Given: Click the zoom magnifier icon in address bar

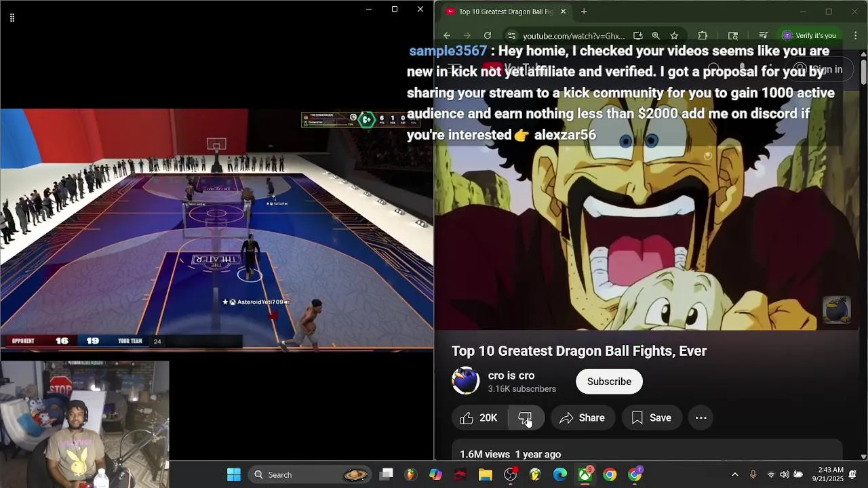Looking at the screenshot, I should click(656, 36).
